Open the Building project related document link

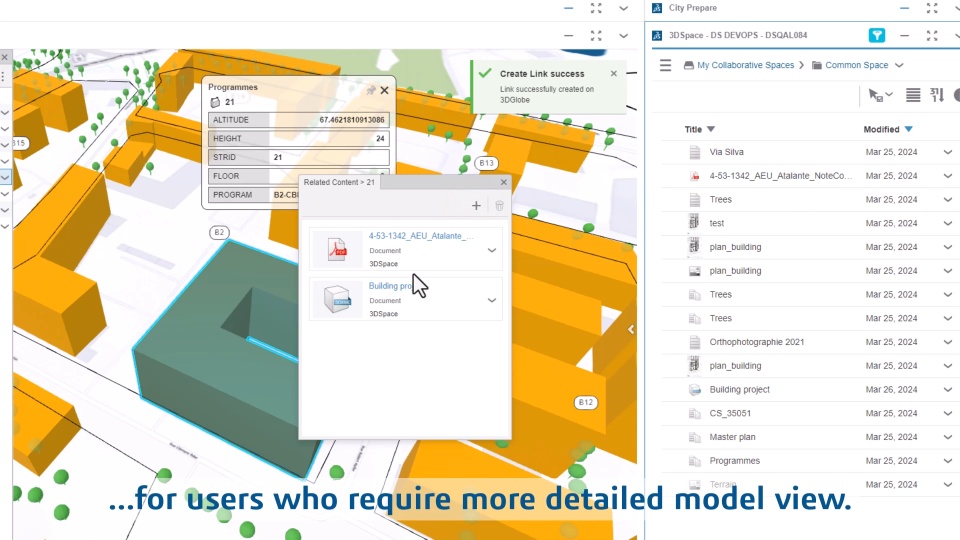[x=391, y=286]
